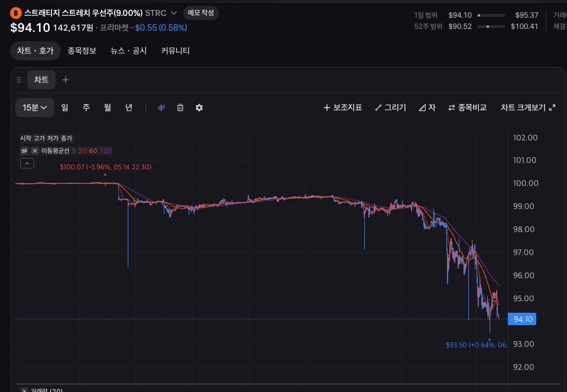This screenshot has width=567, height=392.
Task: Select the 주 weekly interval
Action: (x=86, y=108)
